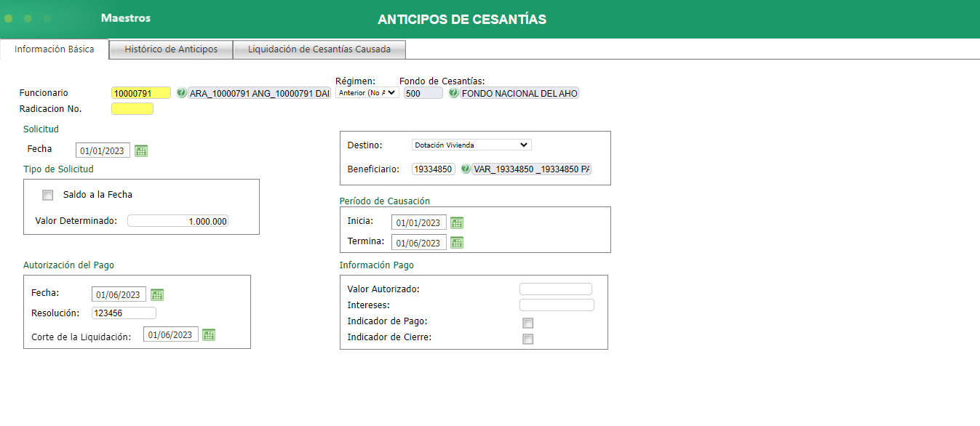980x426 pixels.
Task: Open the calendar for Autorización del Pago Fecha
Action: (157, 294)
